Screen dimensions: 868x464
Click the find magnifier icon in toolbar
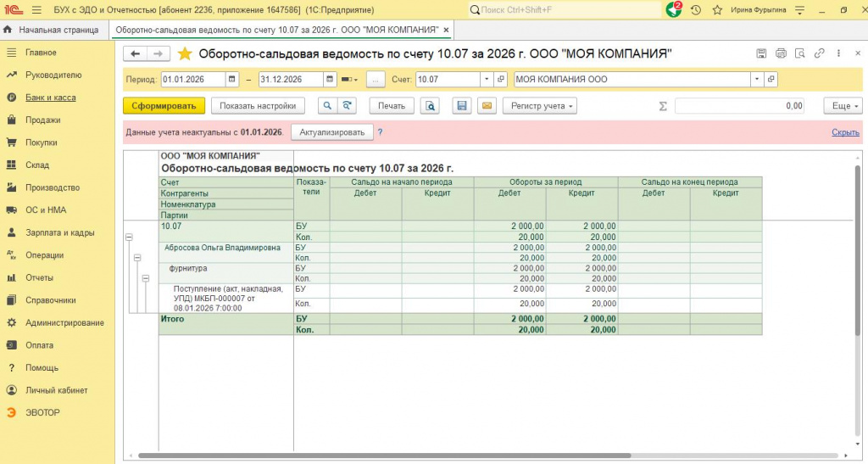tap(327, 106)
